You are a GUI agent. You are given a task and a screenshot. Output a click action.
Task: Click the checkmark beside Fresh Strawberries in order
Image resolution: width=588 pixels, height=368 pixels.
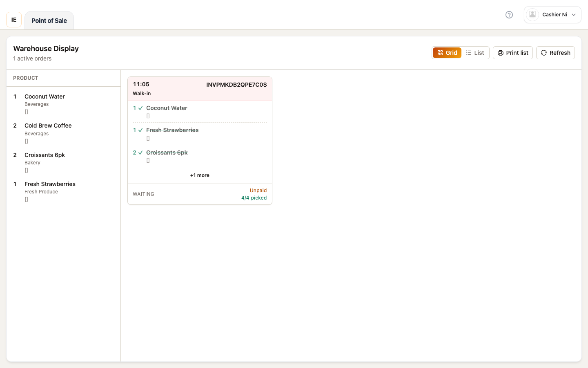[x=140, y=130]
